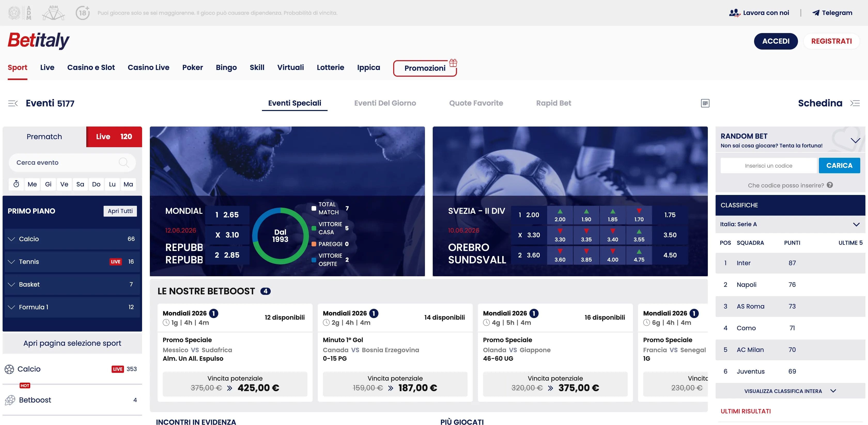
Task: Click the REGISTRATI button
Action: (x=831, y=41)
